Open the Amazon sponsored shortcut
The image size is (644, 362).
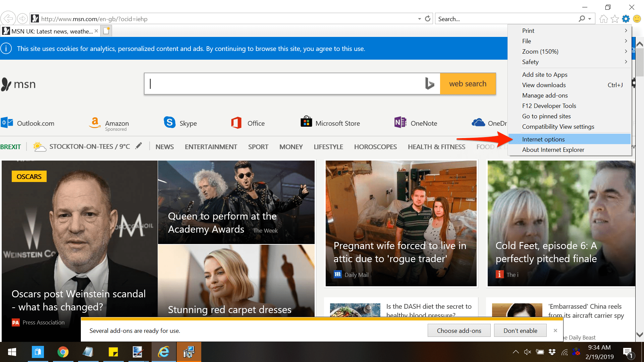pos(95,123)
